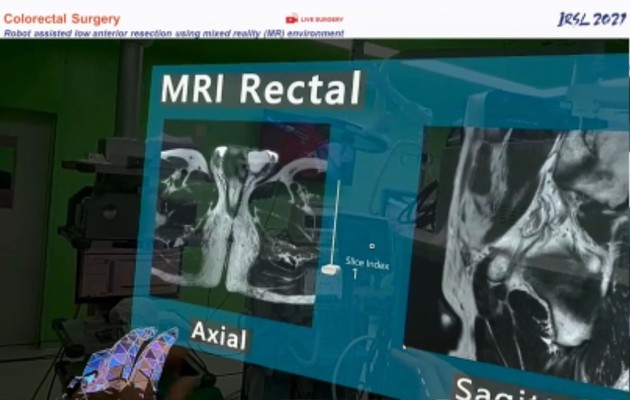Click the red YouTube Live Surgery icon

tap(292, 18)
